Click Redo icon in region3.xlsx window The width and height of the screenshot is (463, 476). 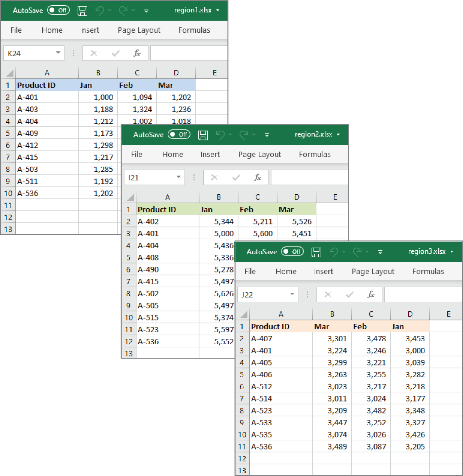click(357, 252)
